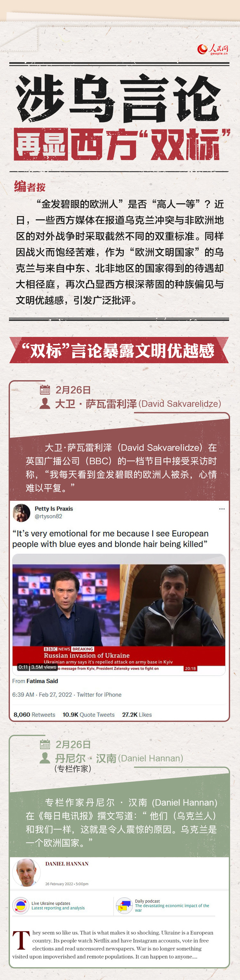The image size is (240, 980).
Task: Open the tweet's three-dot more menu
Action: point(222,509)
